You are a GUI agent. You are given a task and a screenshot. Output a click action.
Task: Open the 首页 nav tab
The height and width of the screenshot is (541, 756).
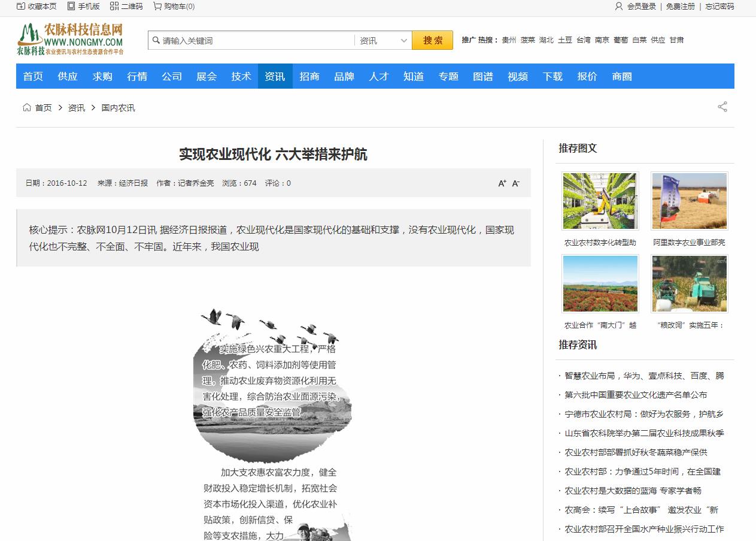click(33, 76)
